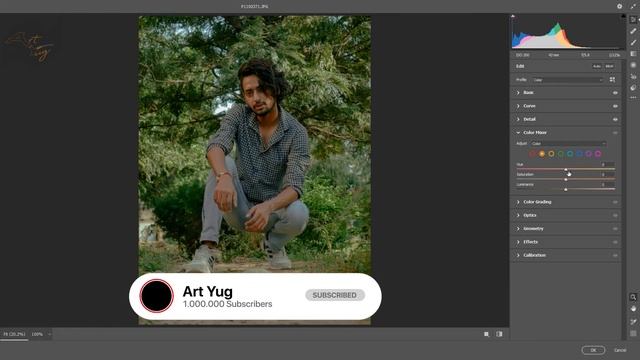This screenshot has height=360, width=640.
Task: Select the Color Sampler tool
Action: 633,322
